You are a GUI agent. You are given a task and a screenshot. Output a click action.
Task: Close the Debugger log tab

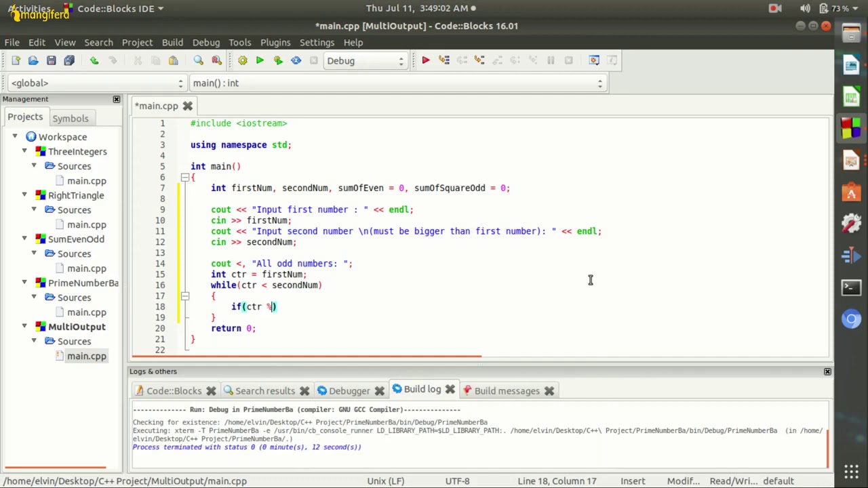pyautogui.click(x=379, y=390)
